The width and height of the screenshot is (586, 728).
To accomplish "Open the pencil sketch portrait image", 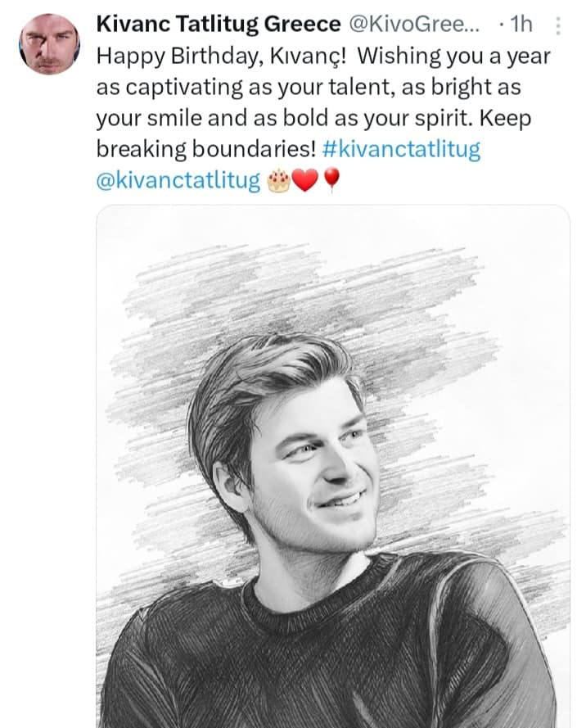I will [332, 466].
